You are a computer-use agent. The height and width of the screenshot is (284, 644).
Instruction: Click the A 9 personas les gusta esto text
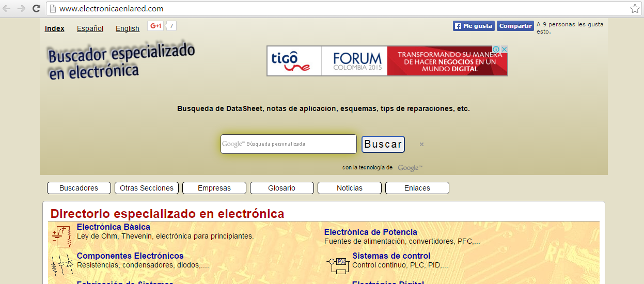(x=570, y=28)
